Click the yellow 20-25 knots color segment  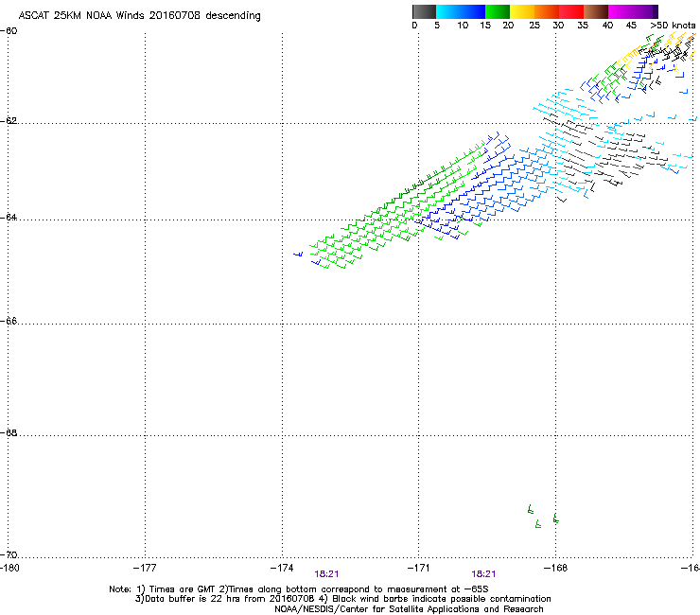point(522,11)
